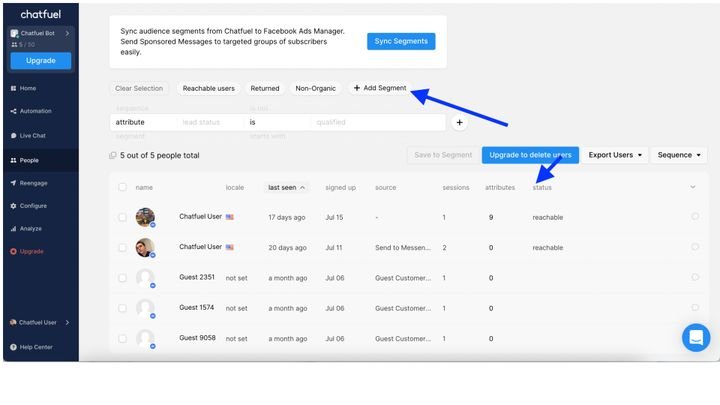Click the Automation flow icon
720x405 pixels.
(x=13, y=111)
